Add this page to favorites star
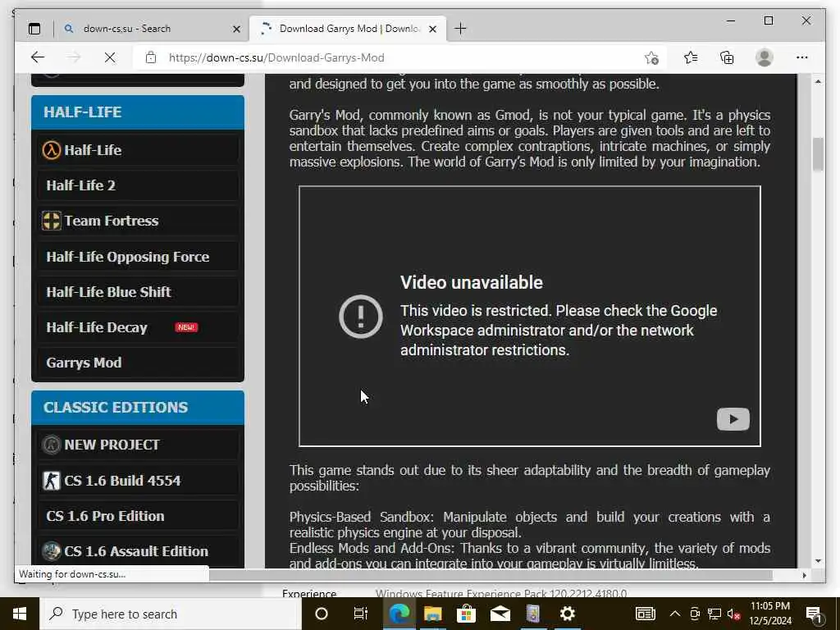The image size is (840, 630). pyautogui.click(x=651, y=57)
